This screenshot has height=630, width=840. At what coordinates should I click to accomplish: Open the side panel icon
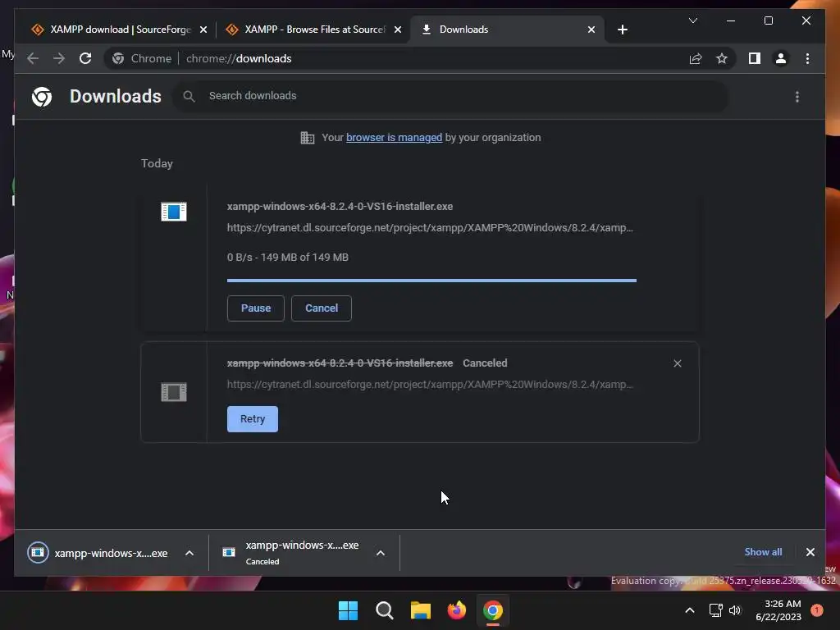(755, 58)
